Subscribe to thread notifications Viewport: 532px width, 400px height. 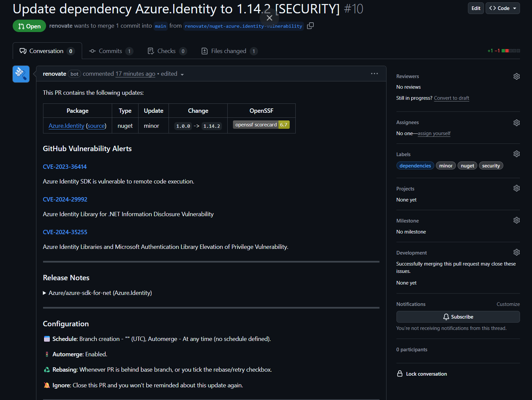point(458,317)
